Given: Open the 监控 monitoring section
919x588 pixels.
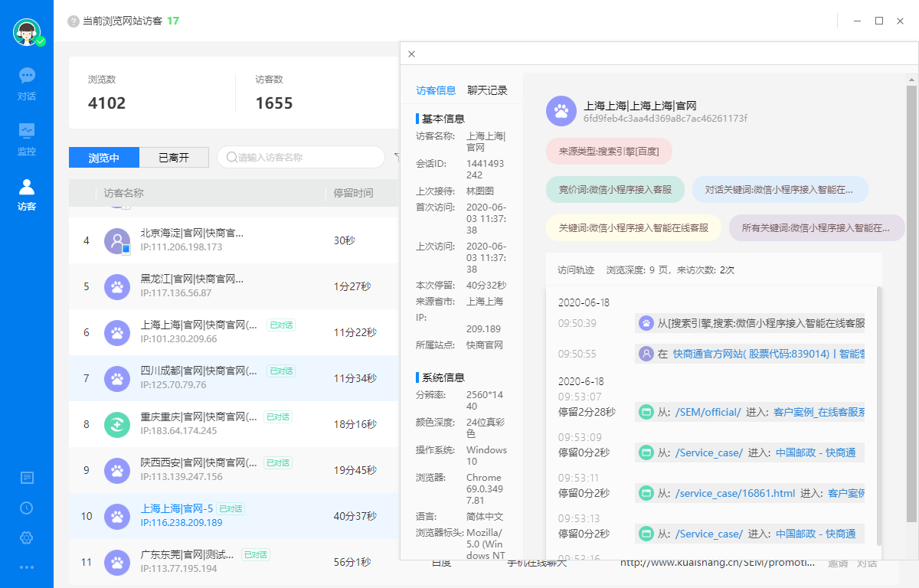Looking at the screenshot, I should click(27, 139).
